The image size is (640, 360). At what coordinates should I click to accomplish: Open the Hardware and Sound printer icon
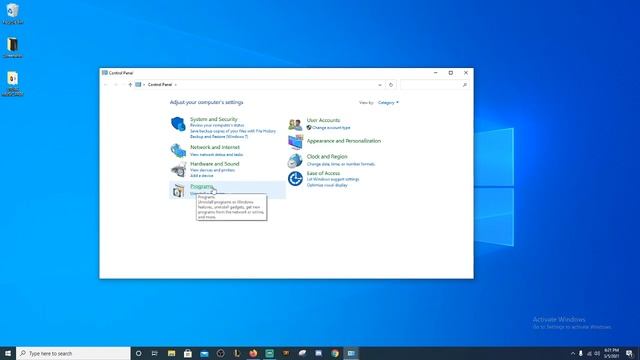pos(178,169)
